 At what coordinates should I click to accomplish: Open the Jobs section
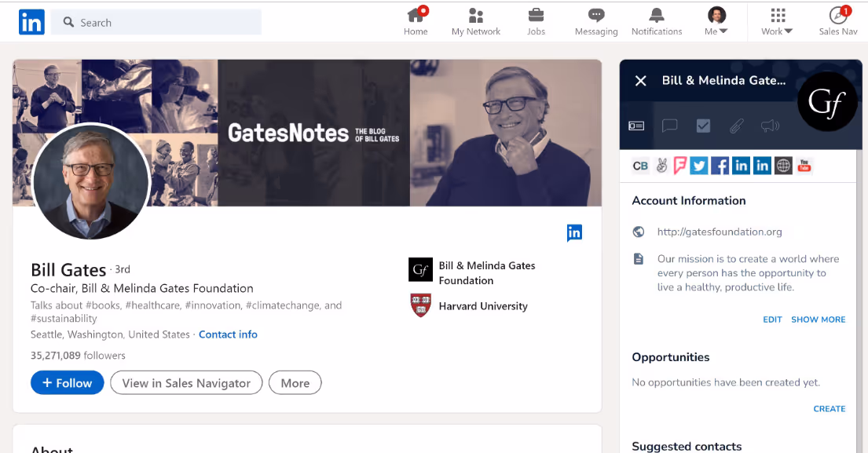[x=537, y=20]
